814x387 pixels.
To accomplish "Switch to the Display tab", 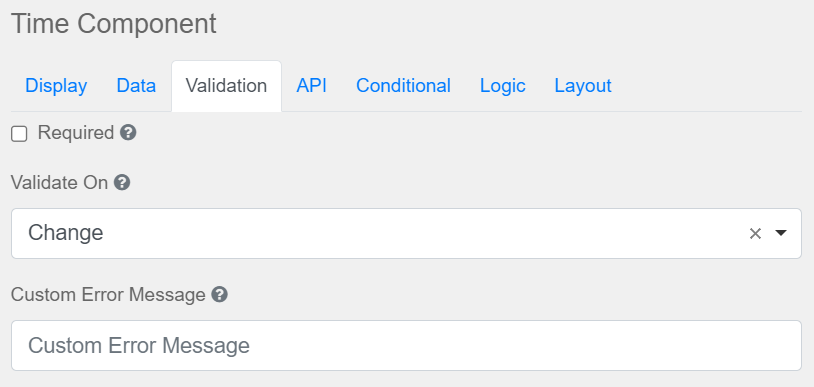I will [56, 86].
